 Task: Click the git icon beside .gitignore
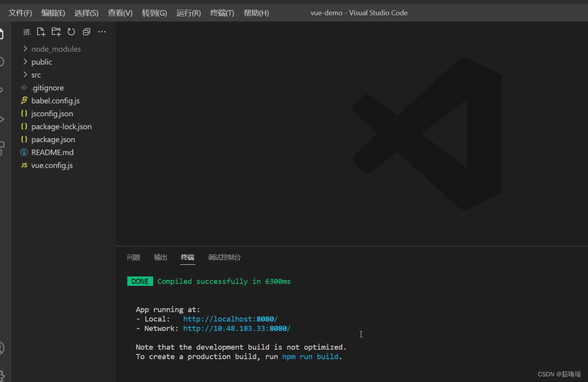pos(24,88)
